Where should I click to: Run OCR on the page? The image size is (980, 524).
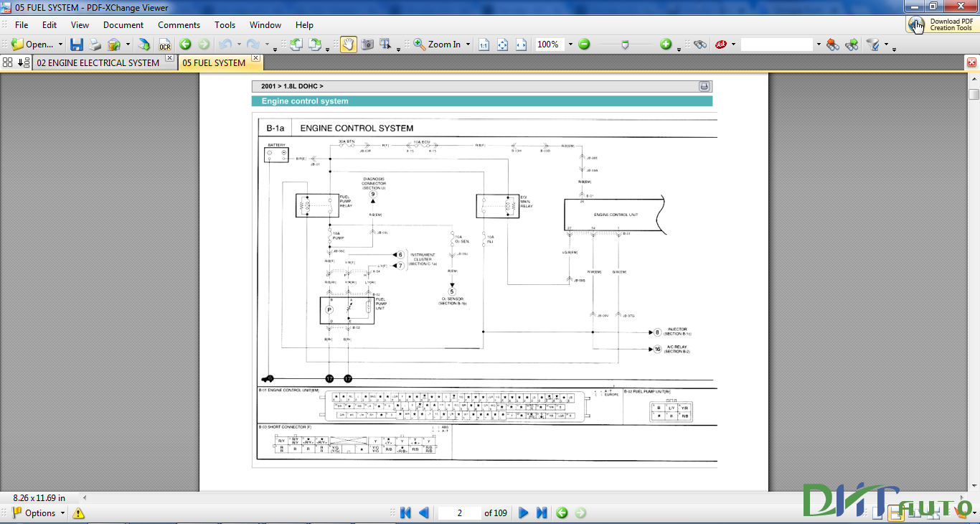coord(165,45)
